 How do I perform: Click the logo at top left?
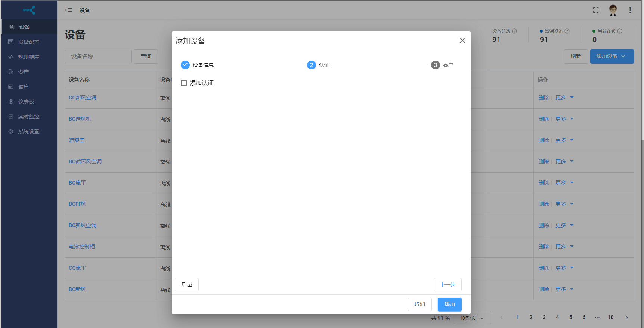click(x=29, y=10)
